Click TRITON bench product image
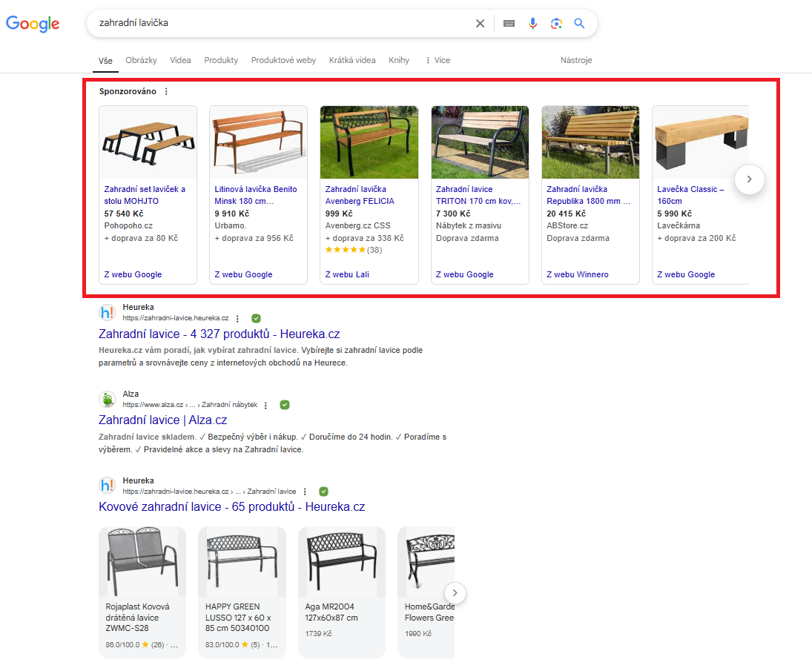This screenshot has height=671, width=812. [x=480, y=142]
